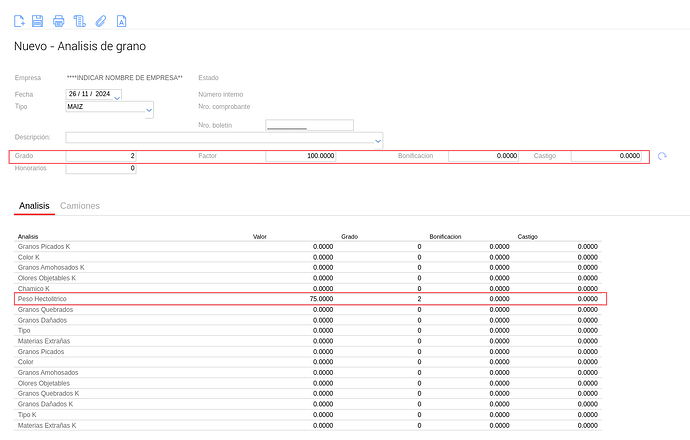Click the Bonificacion field in header row

pyautogui.click(x=484, y=156)
